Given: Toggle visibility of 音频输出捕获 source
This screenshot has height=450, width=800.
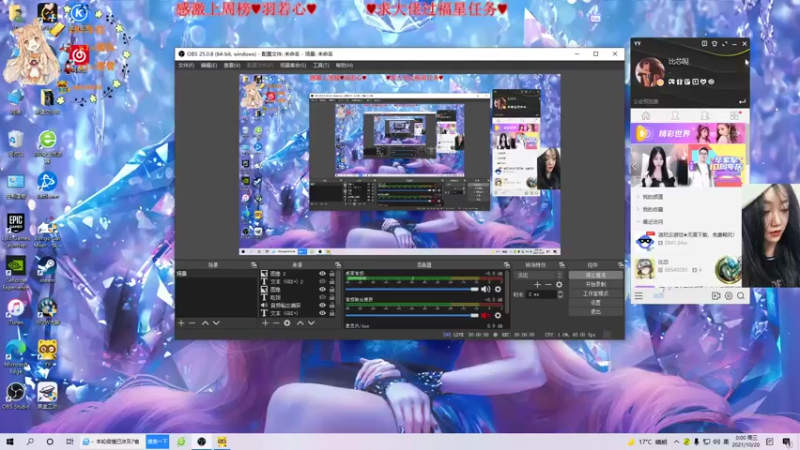Looking at the screenshot, I should (322, 305).
